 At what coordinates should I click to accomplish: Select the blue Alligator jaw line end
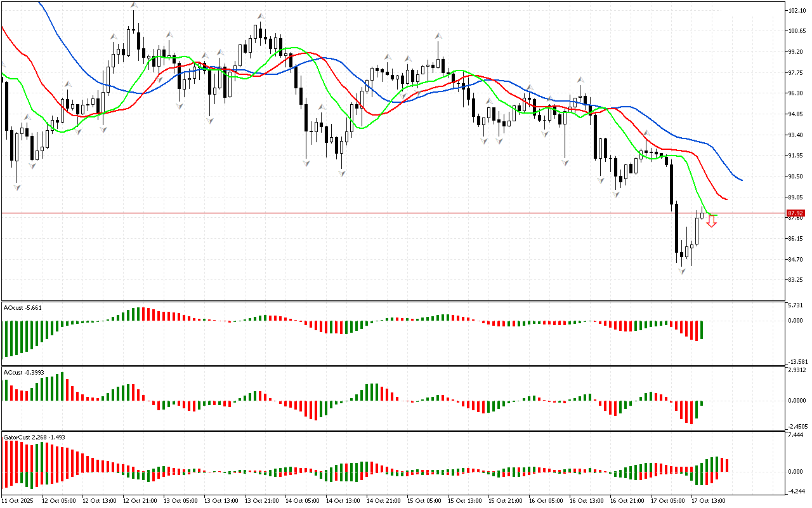[741, 180]
